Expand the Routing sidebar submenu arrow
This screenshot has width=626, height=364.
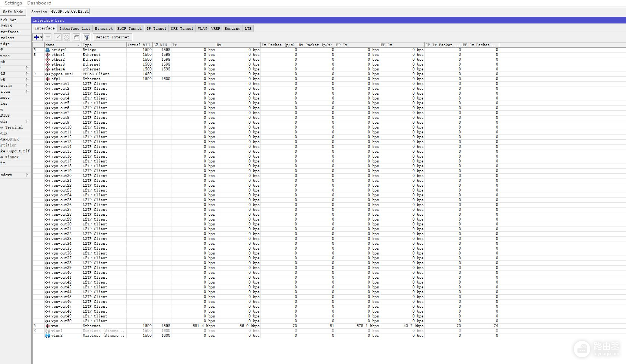pyautogui.click(x=27, y=86)
